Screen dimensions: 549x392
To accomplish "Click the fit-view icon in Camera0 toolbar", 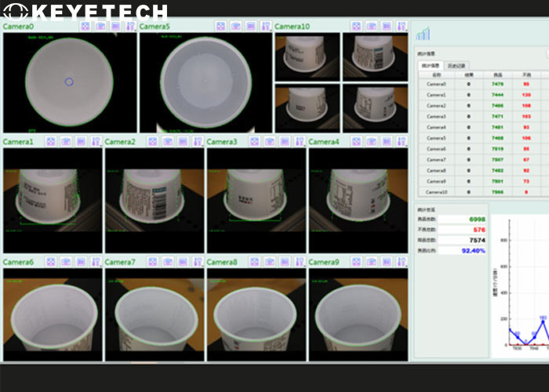I will pos(86,26).
